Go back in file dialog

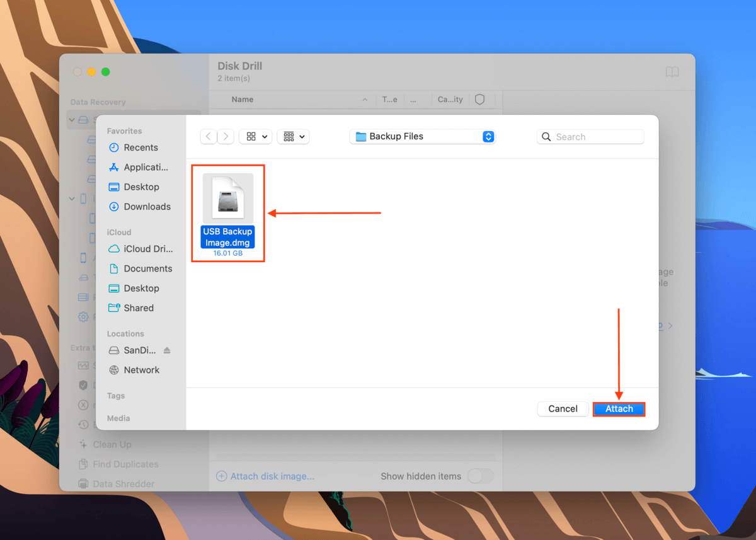pyautogui.click(x=209, y=136)
